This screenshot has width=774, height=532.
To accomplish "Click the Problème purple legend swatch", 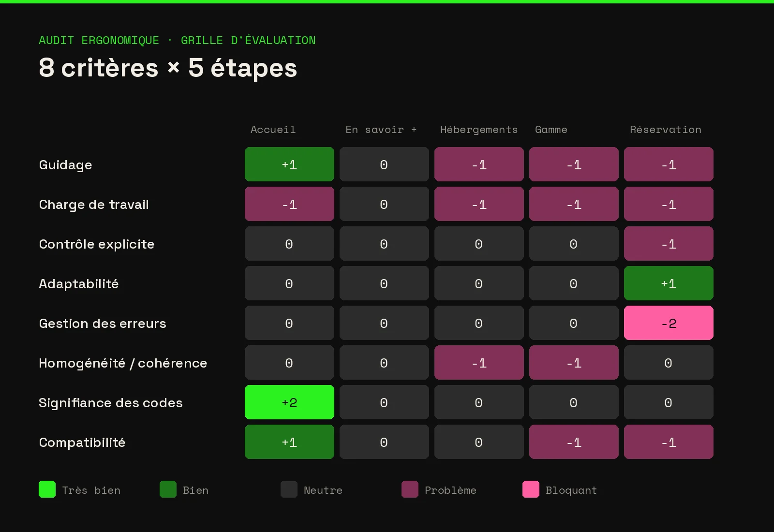I will click(410, 489).
